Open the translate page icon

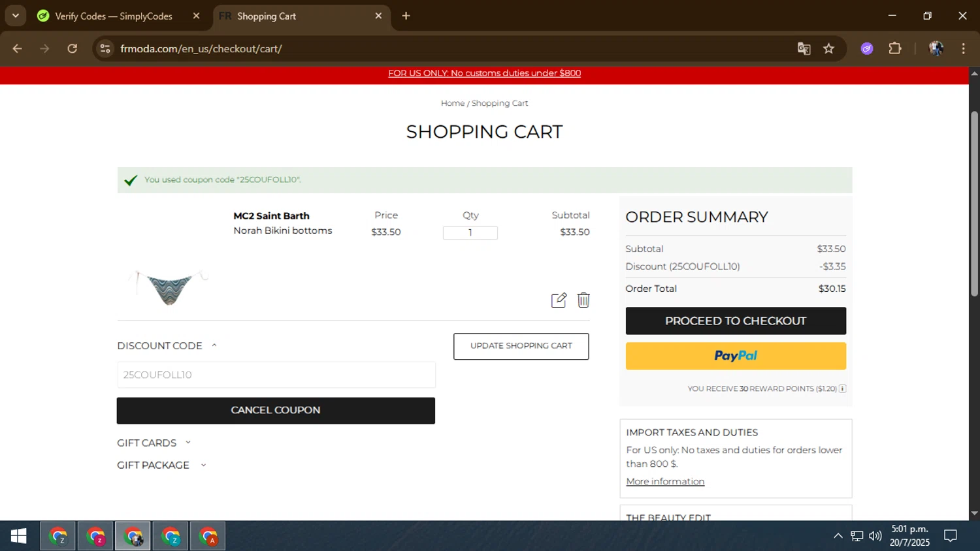(804, 49)
